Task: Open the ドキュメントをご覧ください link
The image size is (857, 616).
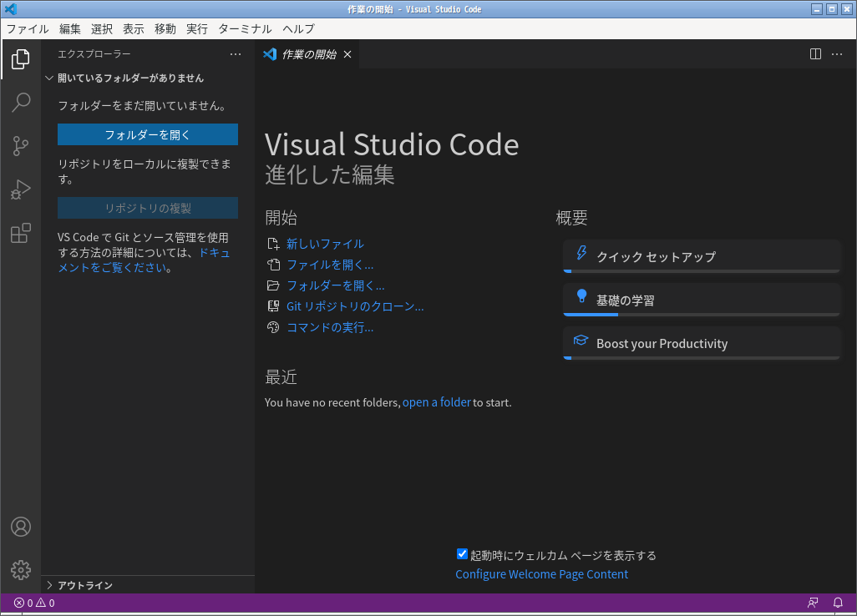Action: click(145, 260)
